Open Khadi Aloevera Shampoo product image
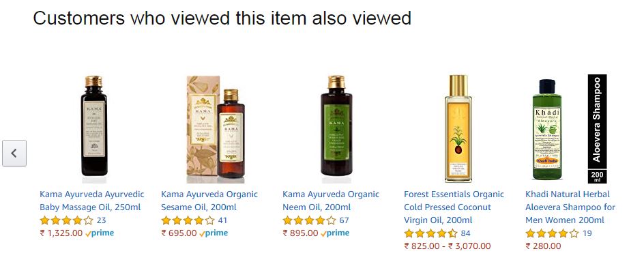644x277 pixels. tap(570, 129)
